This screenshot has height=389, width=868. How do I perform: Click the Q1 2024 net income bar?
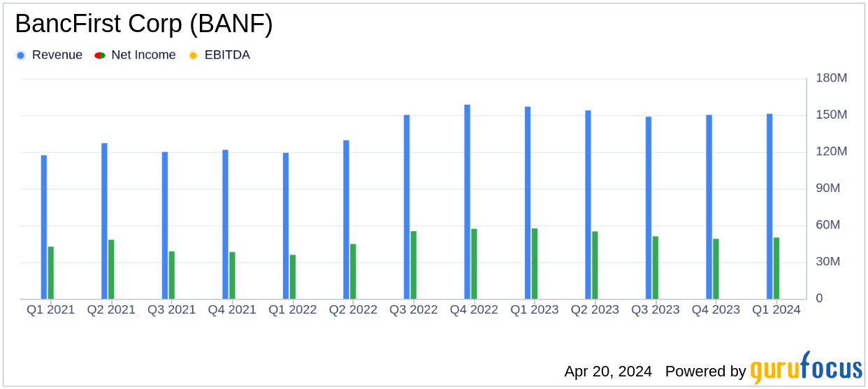click(x=776, y=268)
